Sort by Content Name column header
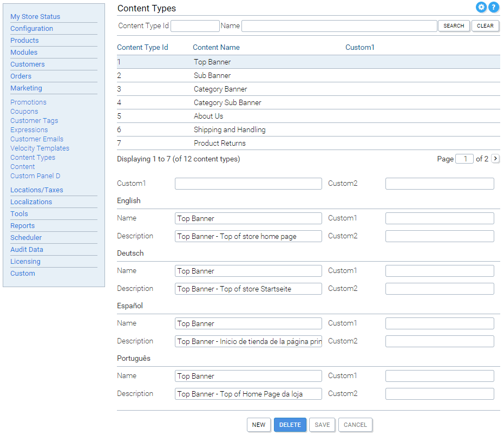 tap(216, 47)
